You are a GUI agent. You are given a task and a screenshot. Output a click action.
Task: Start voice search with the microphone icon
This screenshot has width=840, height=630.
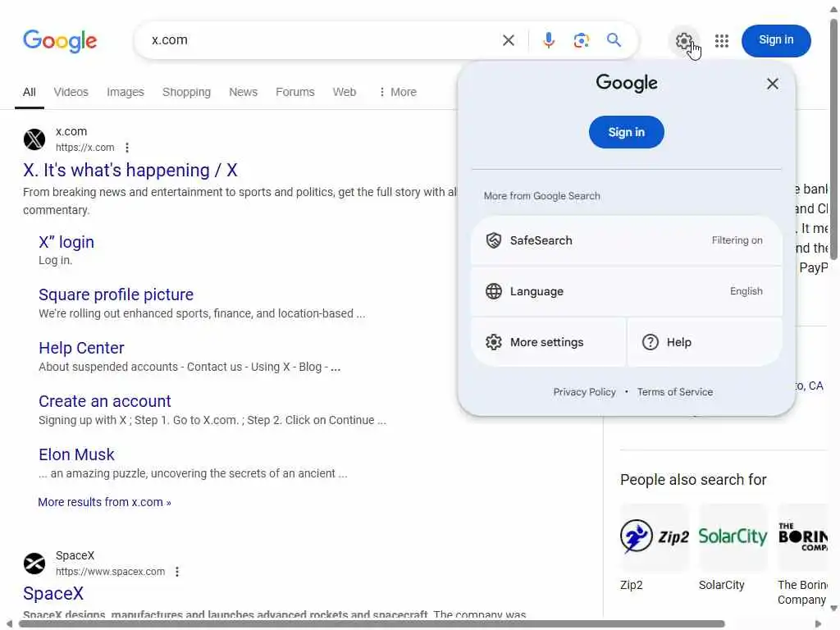pyautogui.click(x=548, y=40)
